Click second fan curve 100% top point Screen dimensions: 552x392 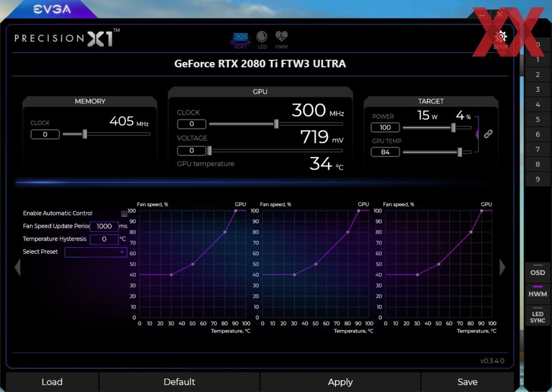coord(358,210)
